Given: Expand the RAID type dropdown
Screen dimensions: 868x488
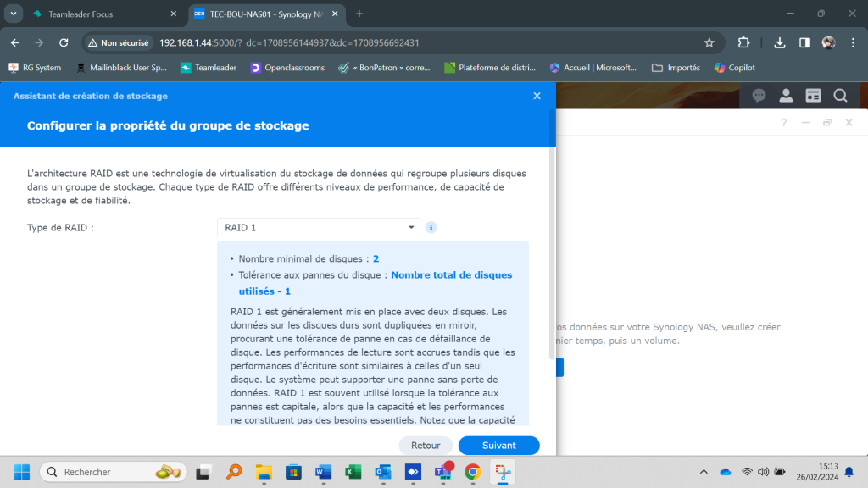Looking at the screenshot, I should [411, 227].
